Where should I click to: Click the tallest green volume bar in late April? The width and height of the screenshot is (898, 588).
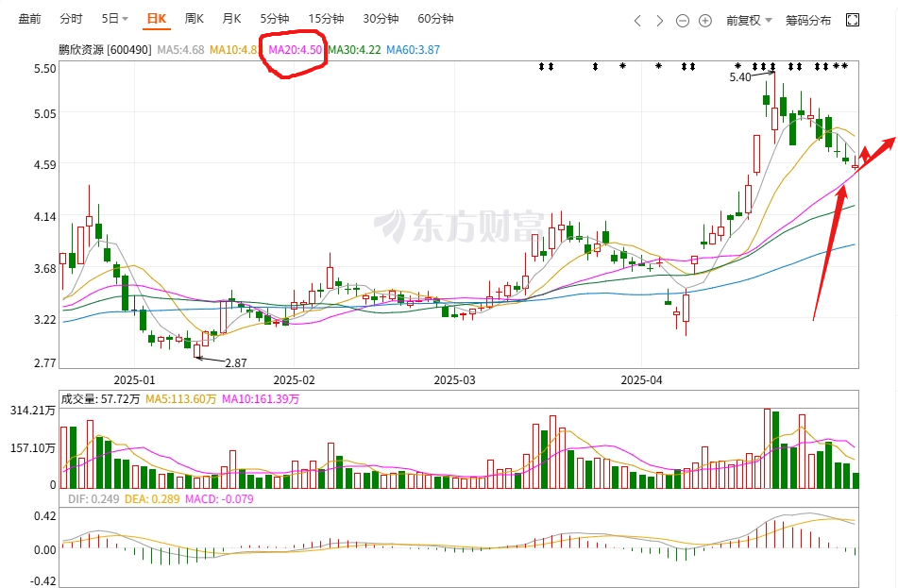coord(775,450)
